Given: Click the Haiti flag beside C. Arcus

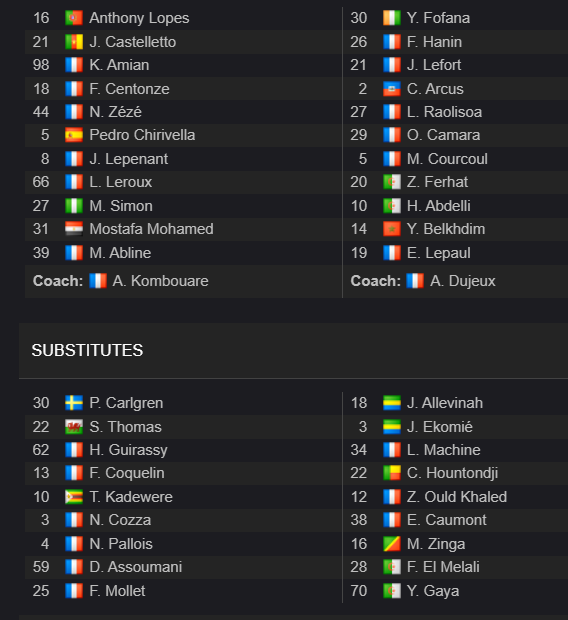Looking at the screenshot, I should (392, 89).
